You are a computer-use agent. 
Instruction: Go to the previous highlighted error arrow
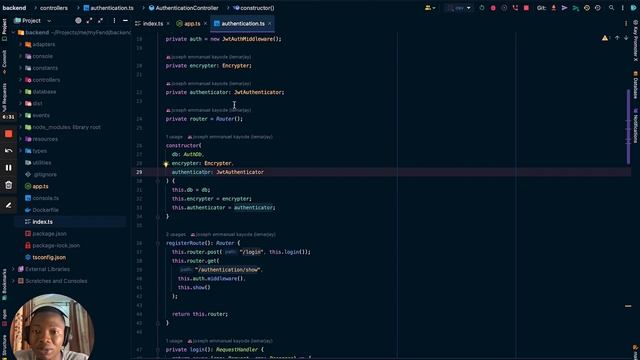point(617,38)
